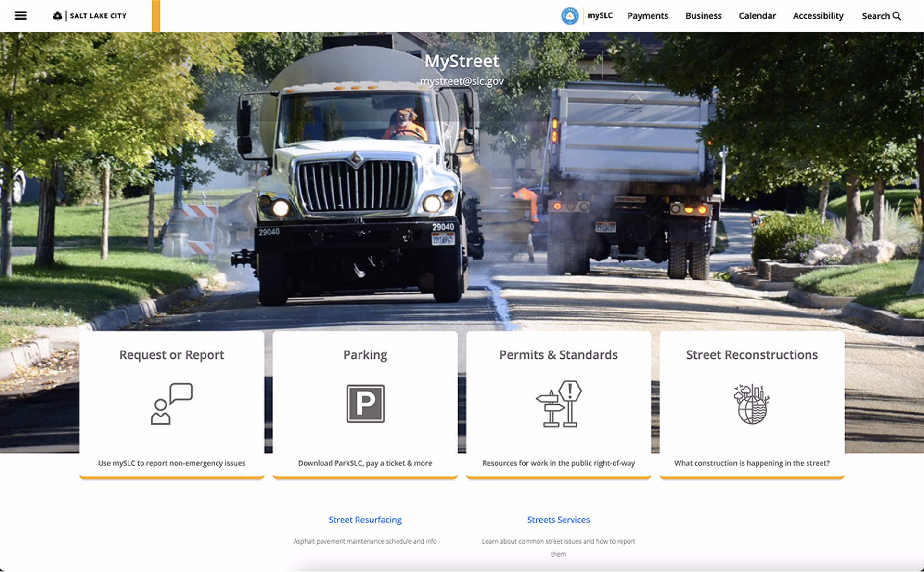The width and height of the screenshot is (924, 572).
Task: Click the mySLC text link
Action: point(600,15)
